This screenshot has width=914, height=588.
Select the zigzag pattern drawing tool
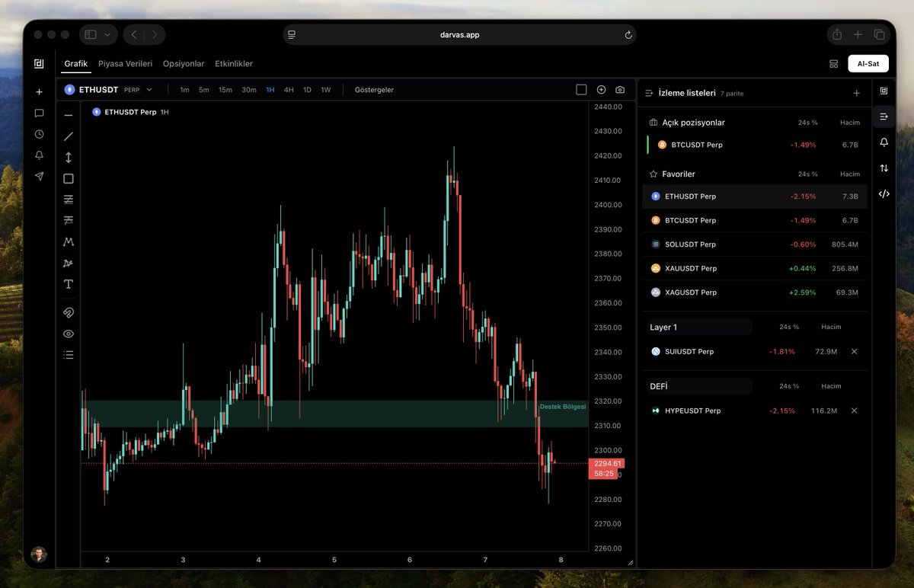69,241
